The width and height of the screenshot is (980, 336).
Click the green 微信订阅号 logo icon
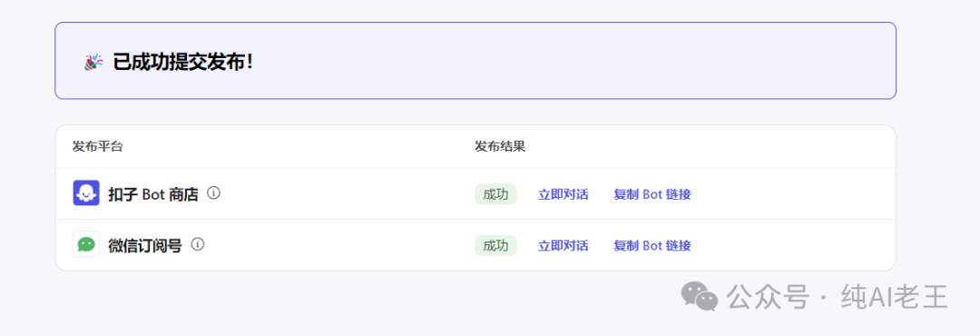tap(86, 244)
